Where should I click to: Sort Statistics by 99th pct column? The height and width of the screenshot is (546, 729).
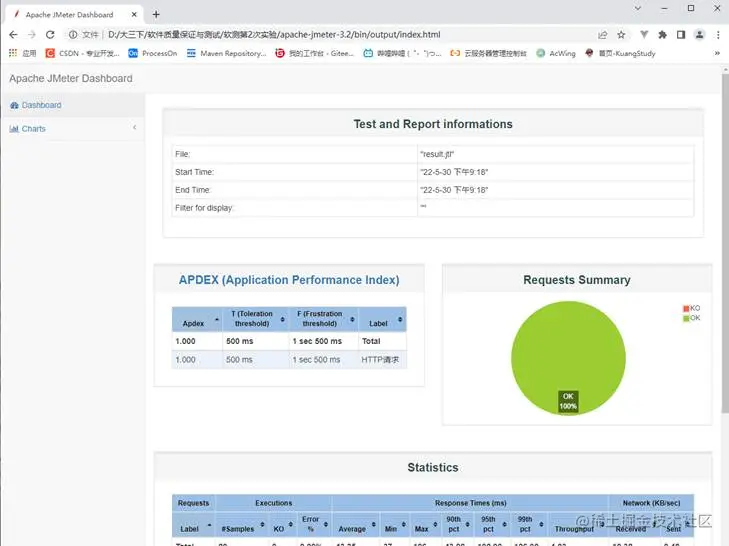pos(530,525)
